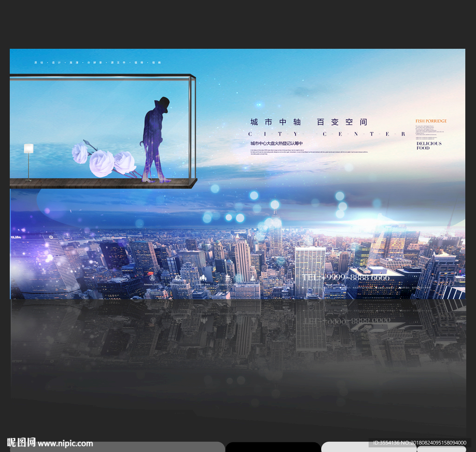The width and height of the screenshot is (476, 452).
Task: Click the orange FISH PORRIDGE heading
Action: pos(431,121)
